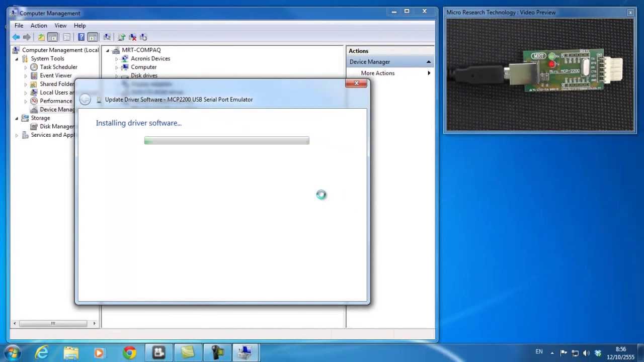Select Disk Management in the tree
The width and height of the screenshot is (644, 362).
[57, 126]
